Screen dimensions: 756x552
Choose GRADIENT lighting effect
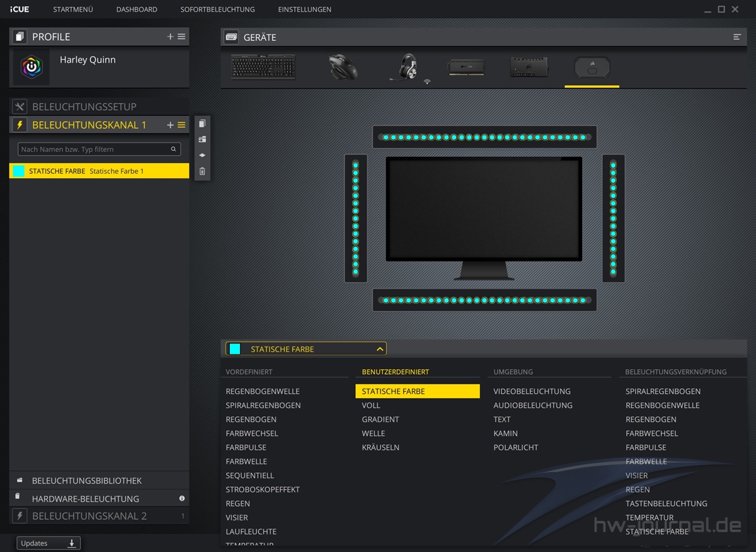(x=381, y=420)
